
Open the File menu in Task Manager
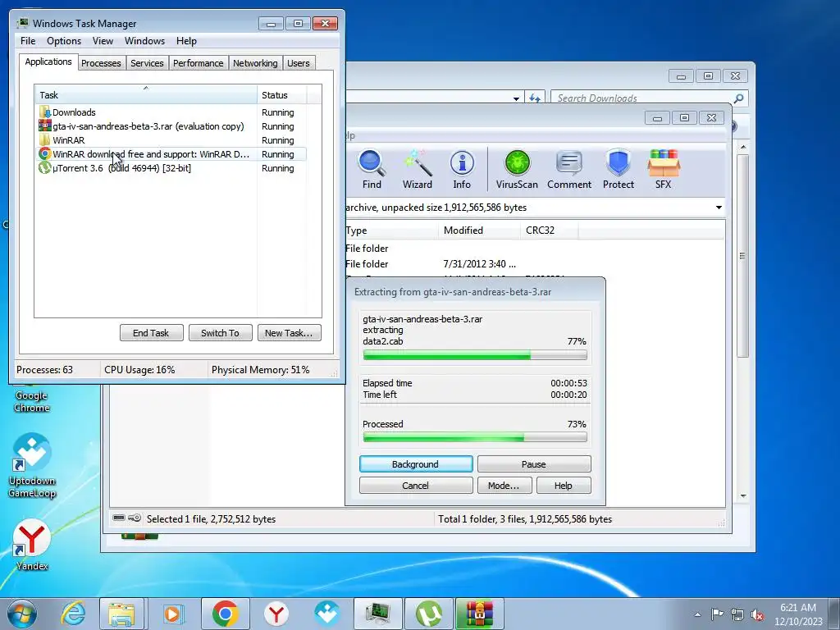[x=28, y=41]
